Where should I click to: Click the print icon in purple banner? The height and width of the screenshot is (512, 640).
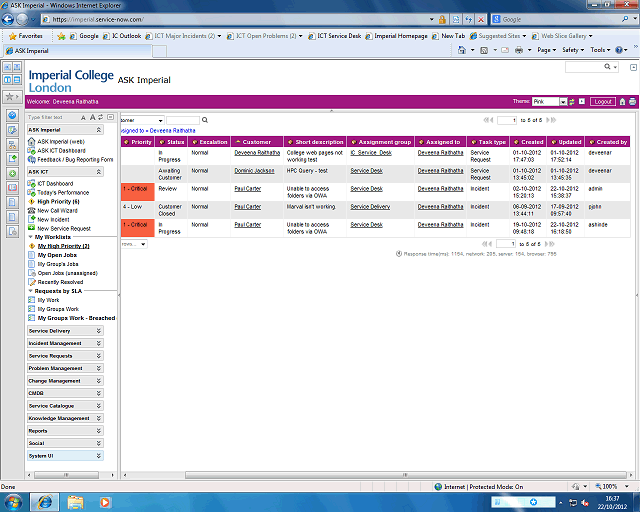[x=632, y=102]
